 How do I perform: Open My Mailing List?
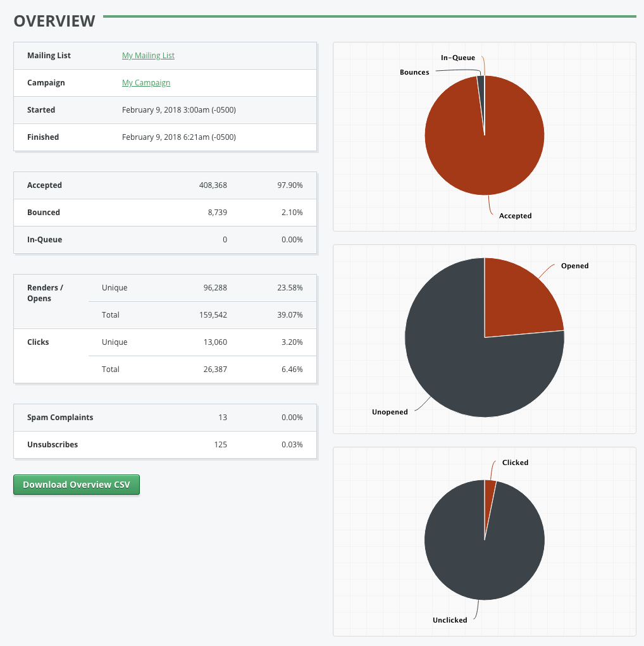tap(148, 55)
